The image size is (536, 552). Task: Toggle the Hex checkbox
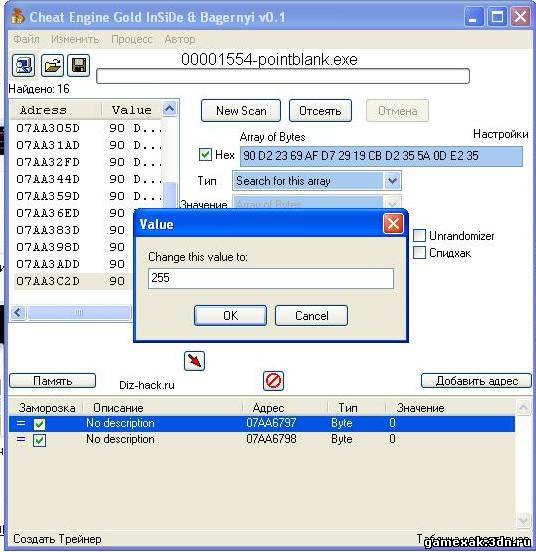205,155
